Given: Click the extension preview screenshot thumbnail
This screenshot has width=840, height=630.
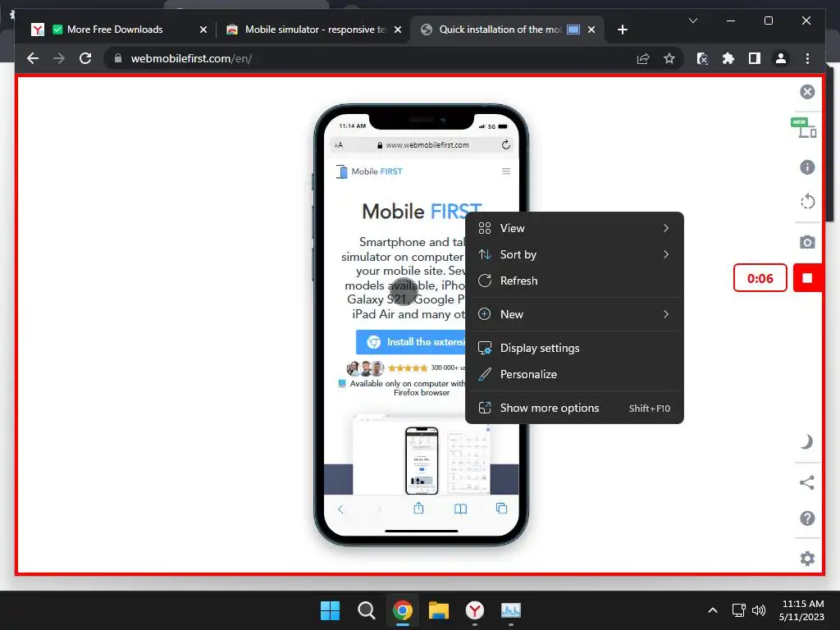Looking at the screenshot, I should coord(422,454).
